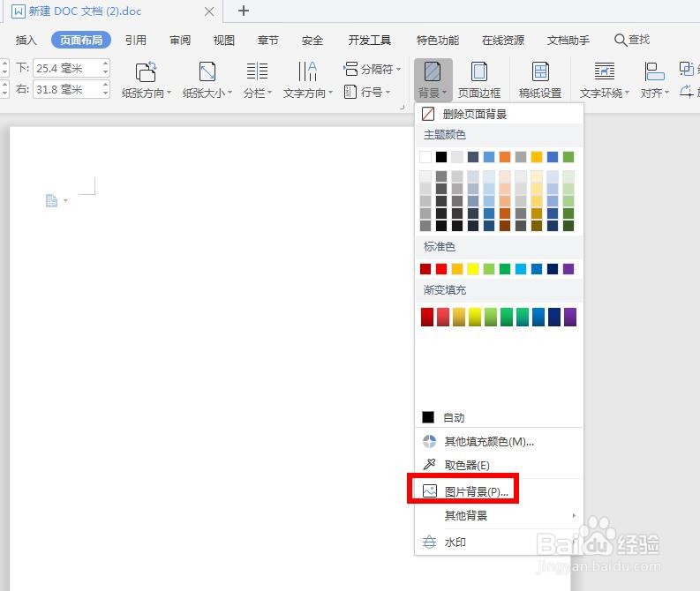Click the watermark (水印) icon
Viewport: 700px width, 591px height.
point(430,542)
